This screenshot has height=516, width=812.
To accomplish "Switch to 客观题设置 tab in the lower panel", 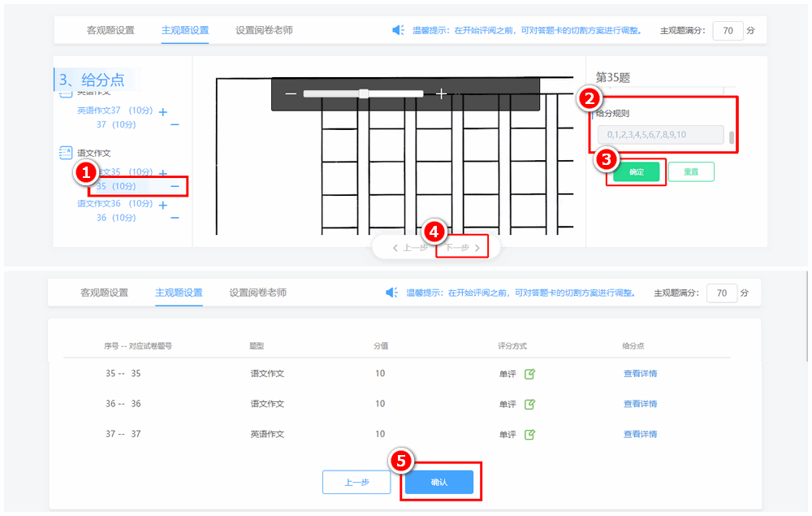I will pos(104,293).
